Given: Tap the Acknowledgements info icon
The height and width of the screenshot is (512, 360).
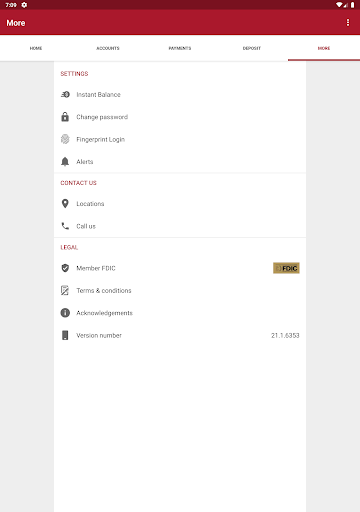Looking at the screenshot, I should pyautogui.click(x=65, y=313).
